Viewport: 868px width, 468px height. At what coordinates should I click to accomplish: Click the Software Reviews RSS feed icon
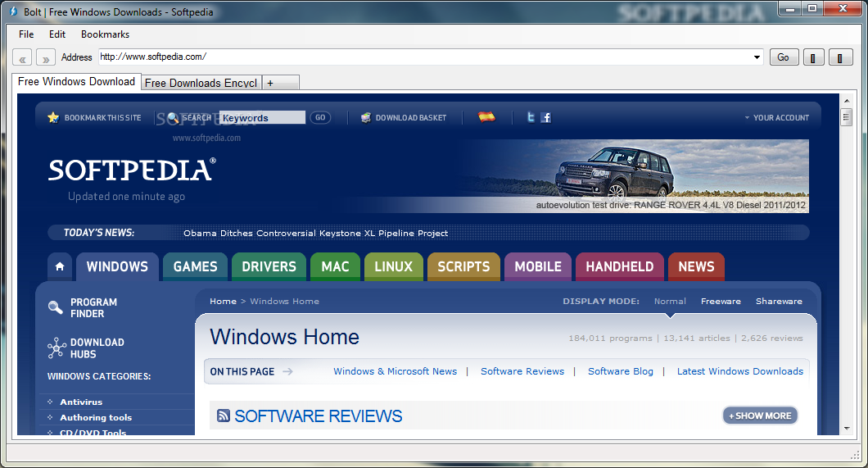tap(224, 416)
